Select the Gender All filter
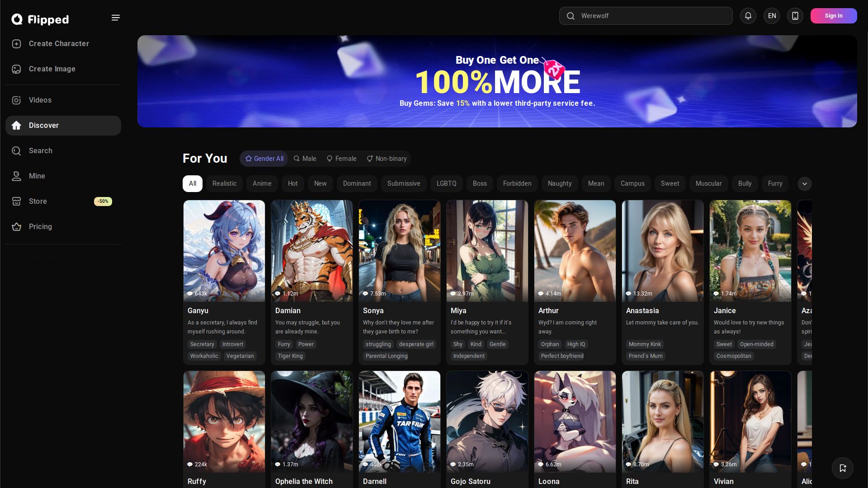 [264, 159]
